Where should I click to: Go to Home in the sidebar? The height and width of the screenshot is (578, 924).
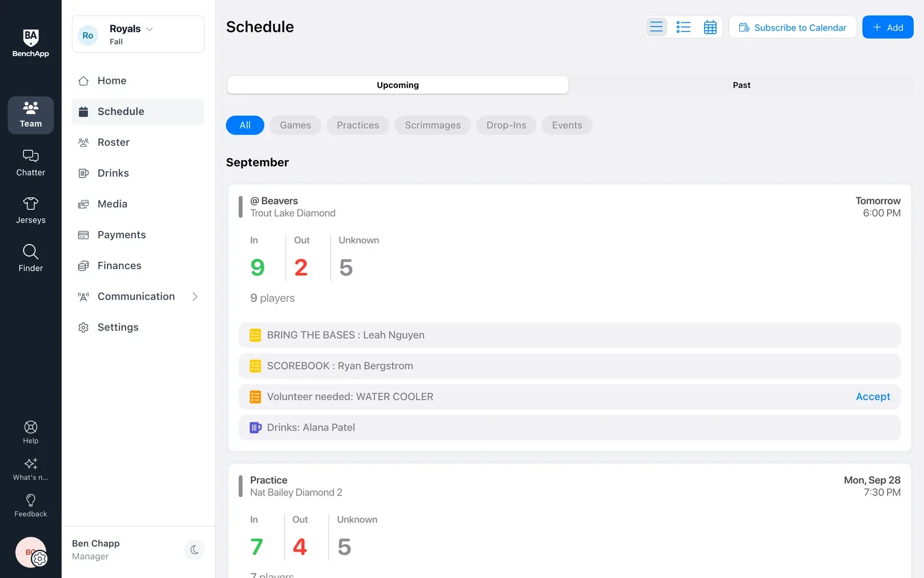coord(138,81)
